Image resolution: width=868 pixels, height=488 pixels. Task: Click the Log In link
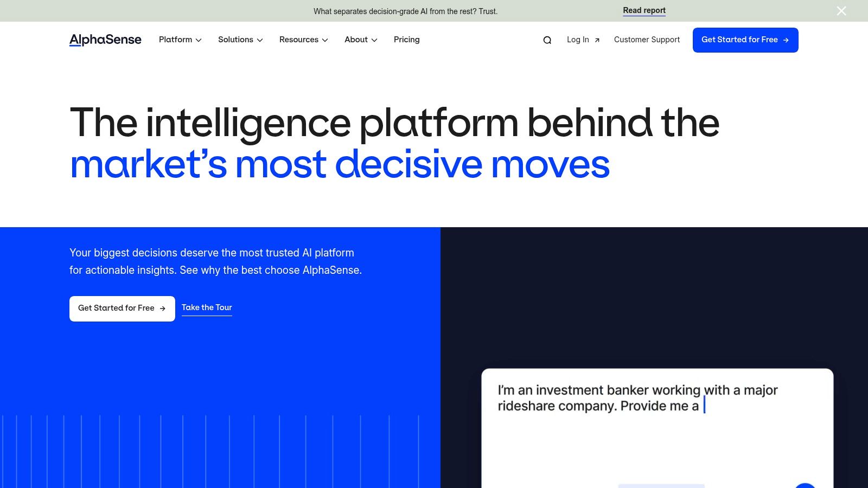tap(583, 40)
